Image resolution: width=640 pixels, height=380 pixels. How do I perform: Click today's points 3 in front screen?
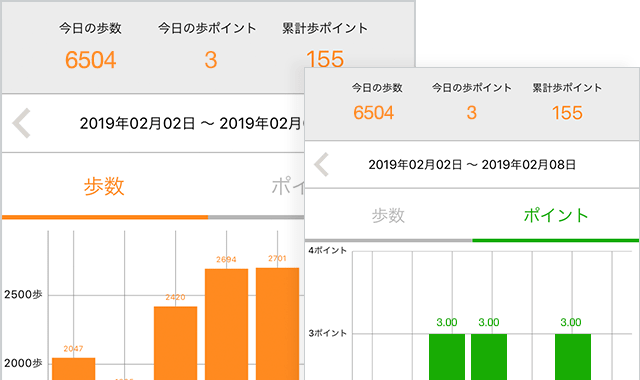click(472, 113)
